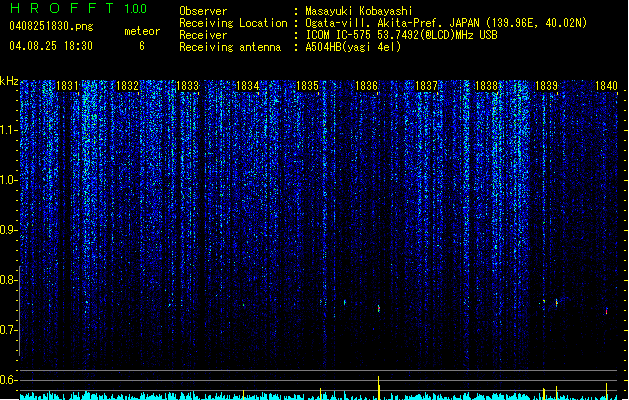Click the red meteor echo at 1836
This screenshot has height=400, width=629.
pyautogui.click(x=379, y=309)
